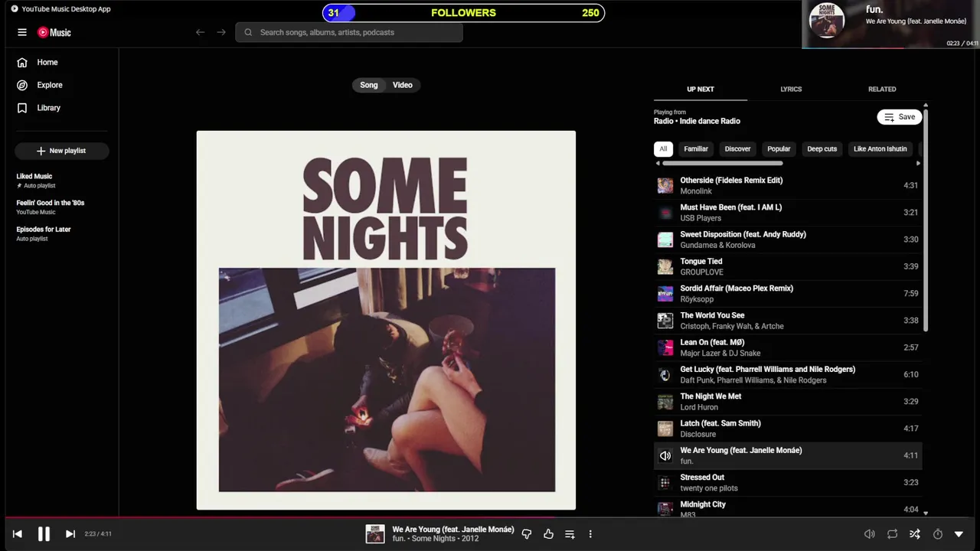The height and width of the screenshot is (551, 980).
Task: Click the add to playlist icon
Action: 570,534
